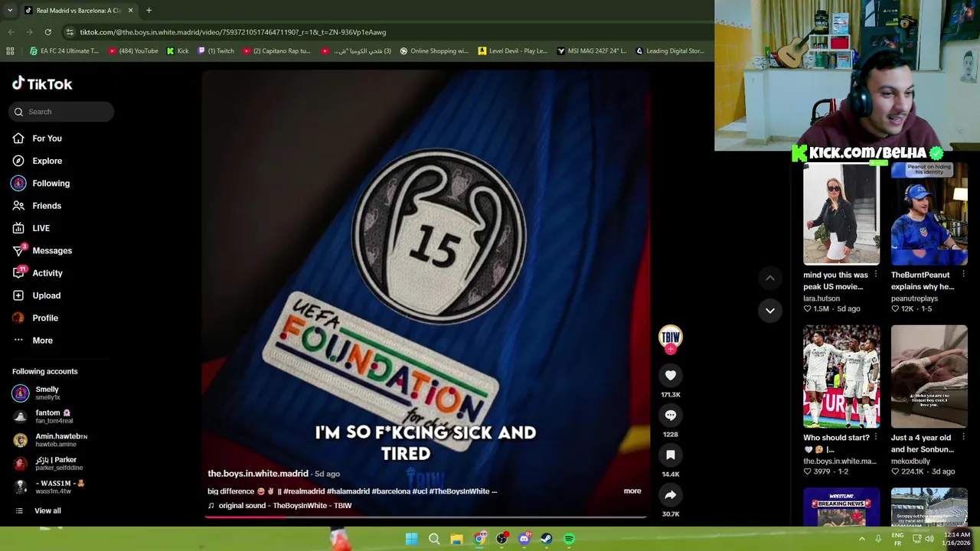Save the video with the bookmark icon
The width and height of the screenshot is (980, 551).
tap(670, 455)
